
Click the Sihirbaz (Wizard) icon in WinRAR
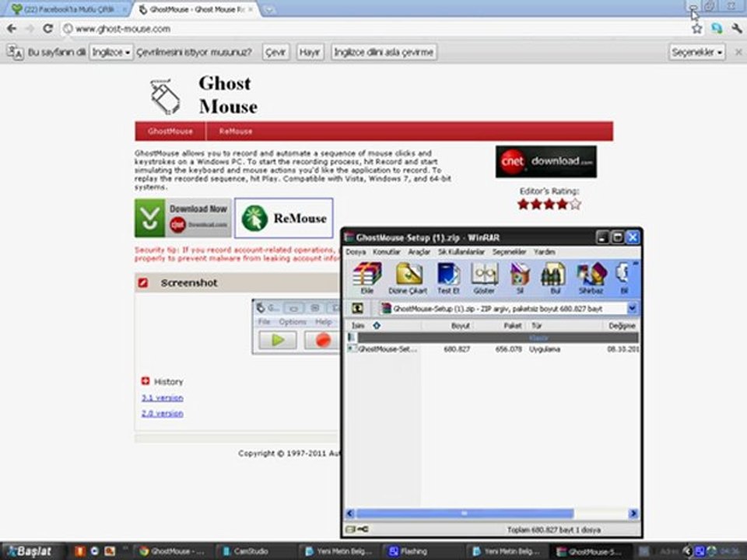[x=591, y=278]
